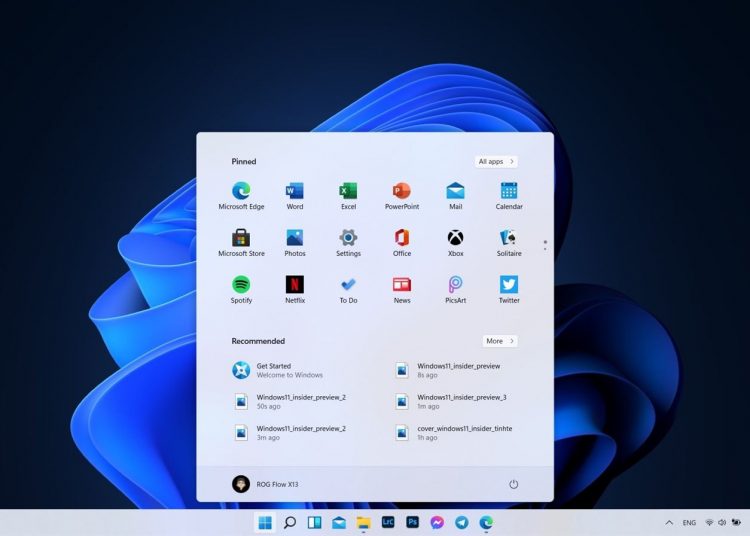
Task: Expand More recommended items
Action: click(499, 341)
